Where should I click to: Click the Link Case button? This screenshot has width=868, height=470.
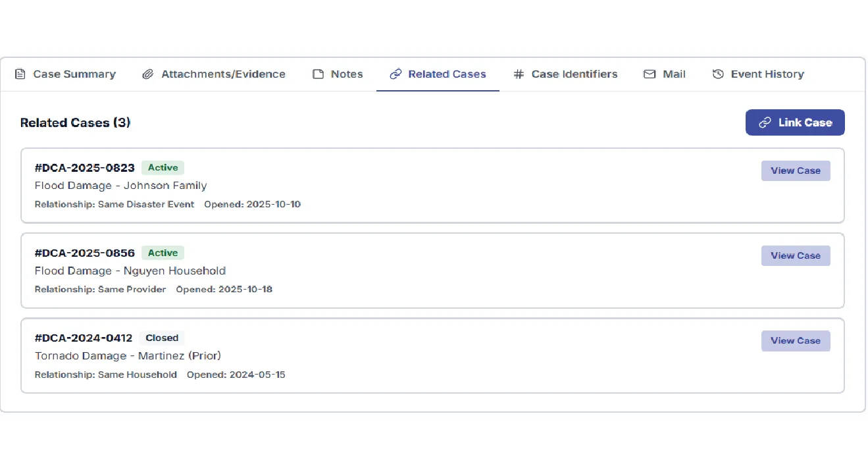pyautogui.click(x=795, y=122)
